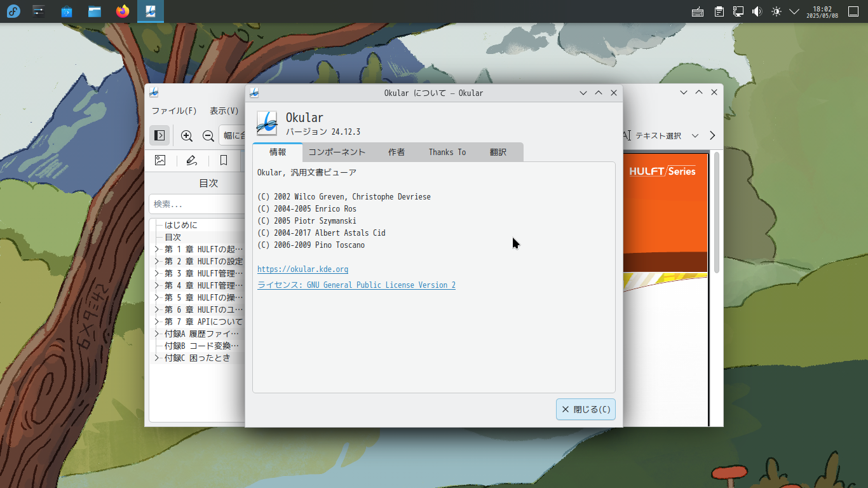Viewport: 868px width, 488px height.
Task: Zoom out using the magnifier minus icon
Action: coord(208,135)
